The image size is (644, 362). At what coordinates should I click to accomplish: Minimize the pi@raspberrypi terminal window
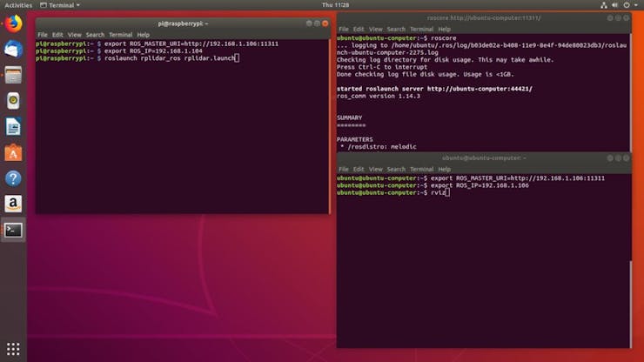point(309,23)
